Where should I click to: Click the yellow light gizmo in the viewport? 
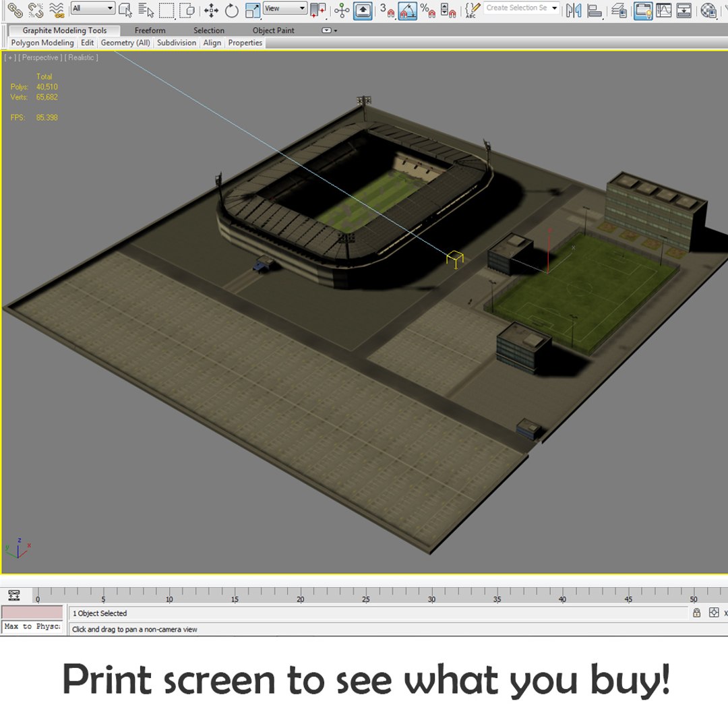(x=454, y=260)
